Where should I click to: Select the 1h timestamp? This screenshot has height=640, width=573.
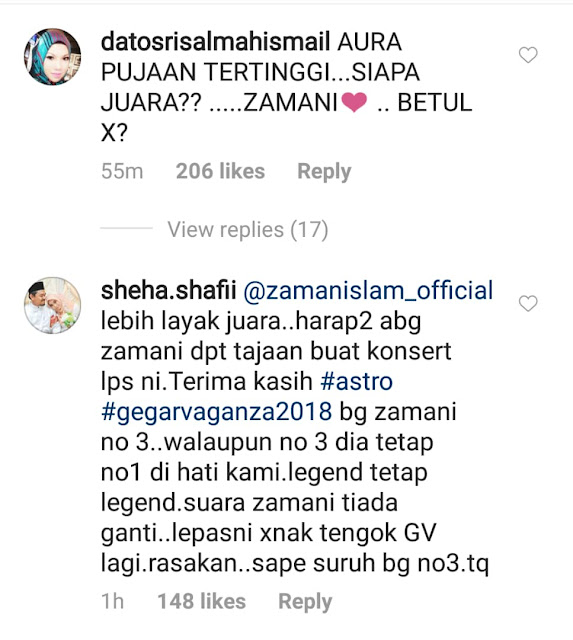click(112, 601)
